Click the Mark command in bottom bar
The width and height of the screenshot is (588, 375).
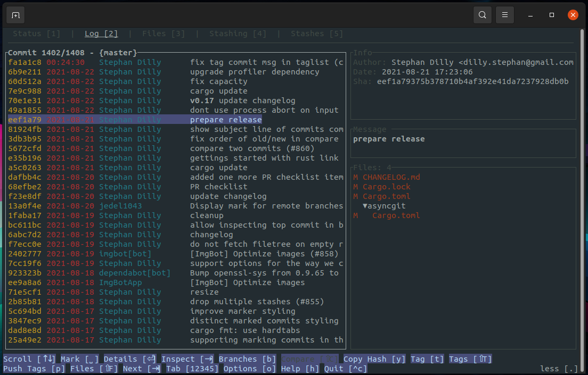(79, 359)
